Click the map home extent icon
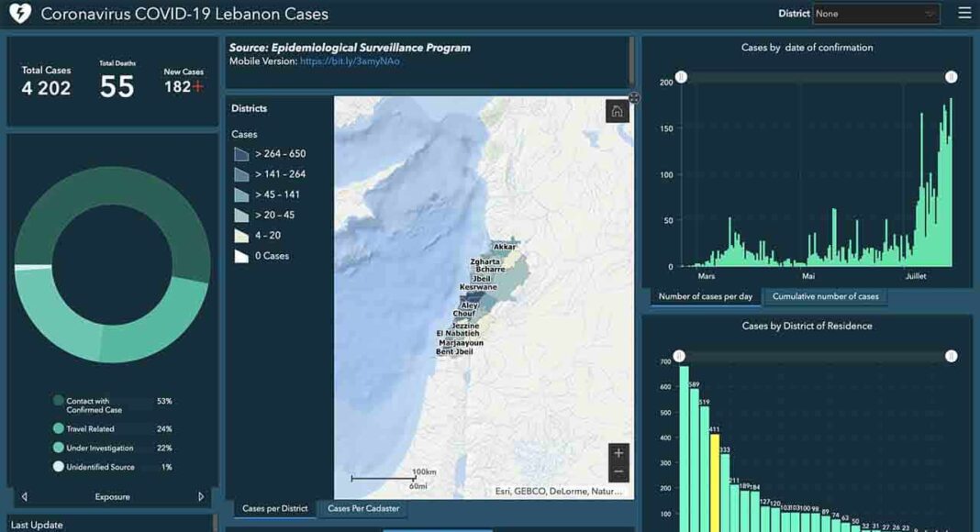The image size is (980, 532). click(x=617, y=111)
